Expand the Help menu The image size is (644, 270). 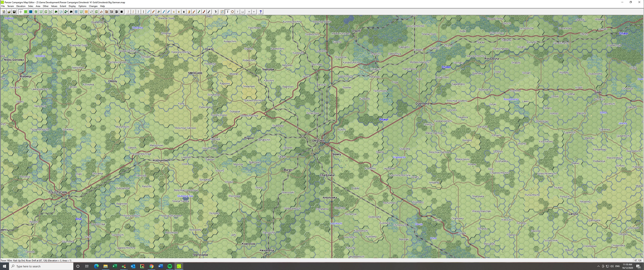[x=103, y=6]
